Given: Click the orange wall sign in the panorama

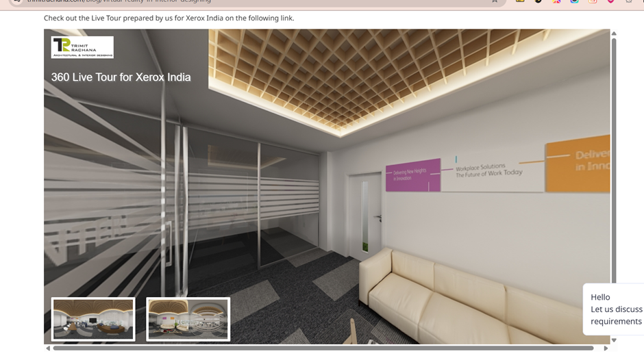Looking at the screenshot, I should pos(577,166).
